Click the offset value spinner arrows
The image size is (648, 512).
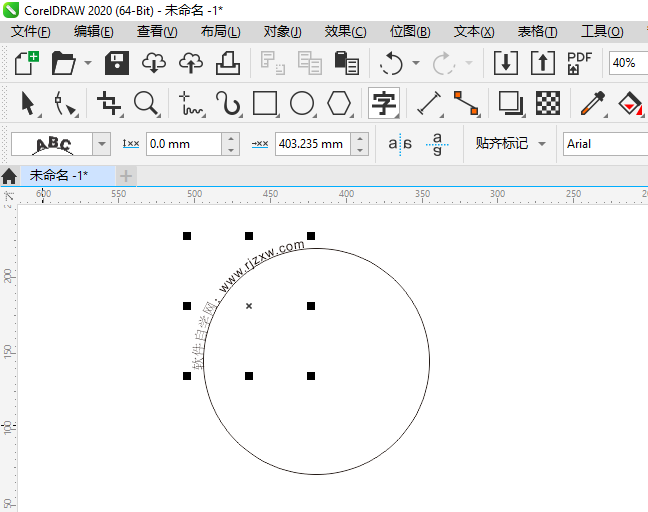point(360,144)
